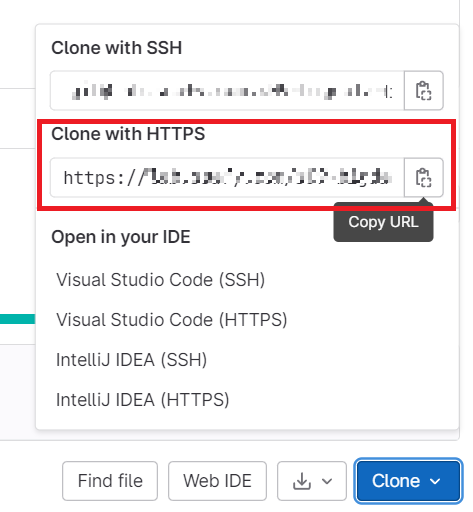Open in IntelliJ IDEA (SSH)
Viewport: 473px width, 512px height.
pos(131,360)
